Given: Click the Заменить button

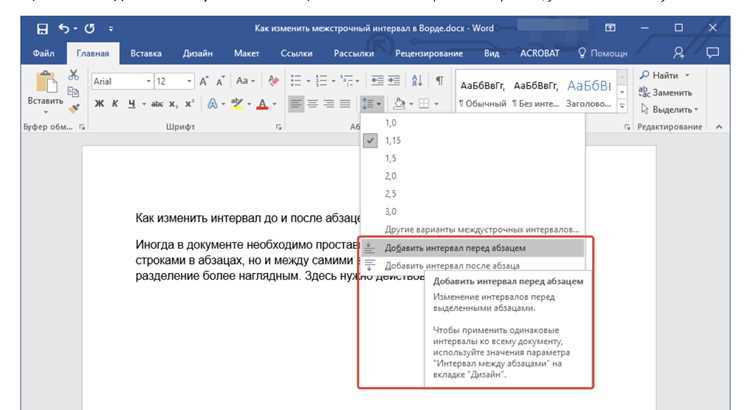Looking at the screenshot, I should pyautogui.click(x=666, y=92).
